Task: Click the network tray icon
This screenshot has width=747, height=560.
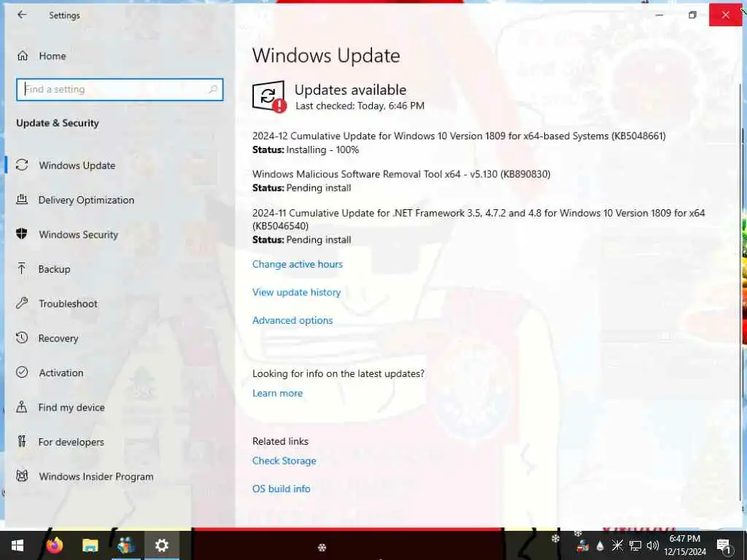Action: [x=635, y=545]
